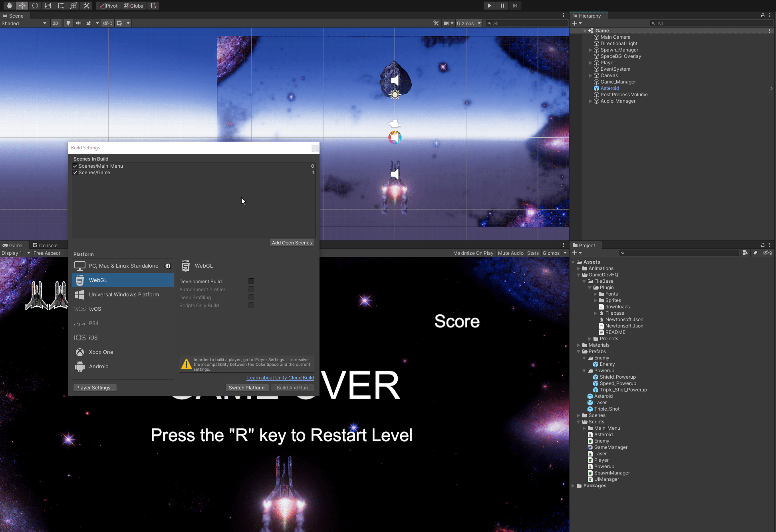Expand the Spawn_Manager hierarchy item
Viewport: 776px width, 532px height.
click(591, 50)
